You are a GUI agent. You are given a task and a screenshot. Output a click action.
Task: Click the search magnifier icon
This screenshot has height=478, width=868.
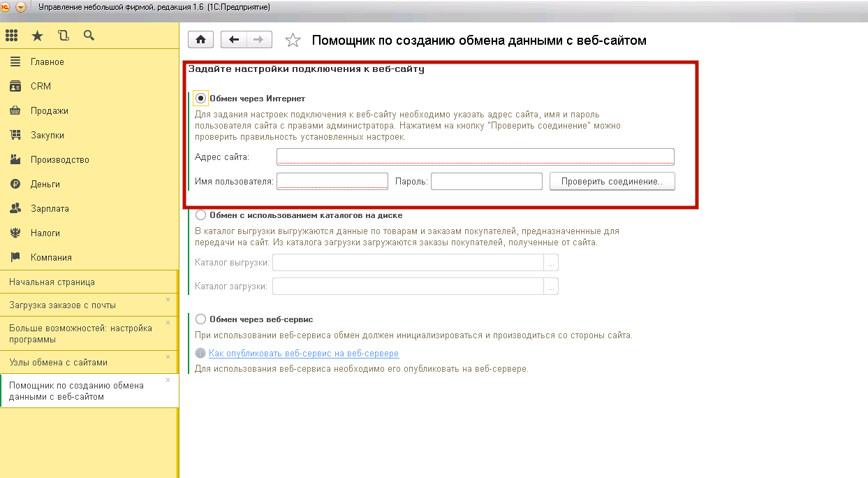89,36
